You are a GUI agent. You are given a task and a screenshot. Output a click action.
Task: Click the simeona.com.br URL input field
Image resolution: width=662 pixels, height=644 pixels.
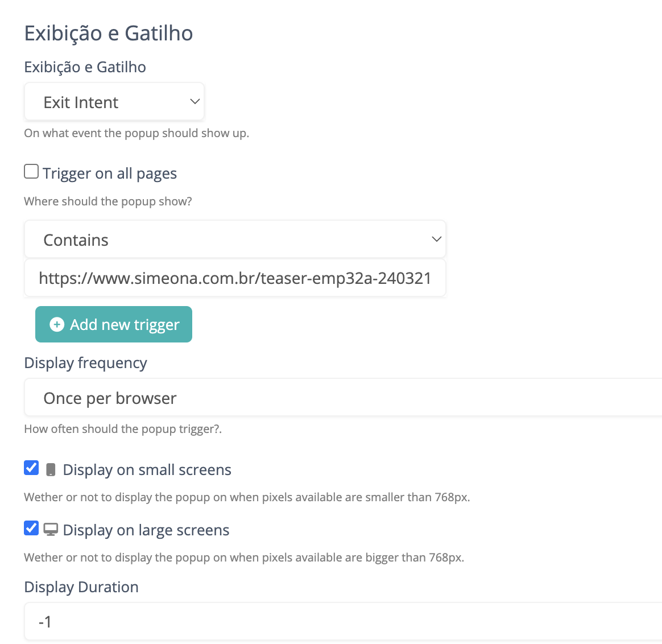[235, 278]
